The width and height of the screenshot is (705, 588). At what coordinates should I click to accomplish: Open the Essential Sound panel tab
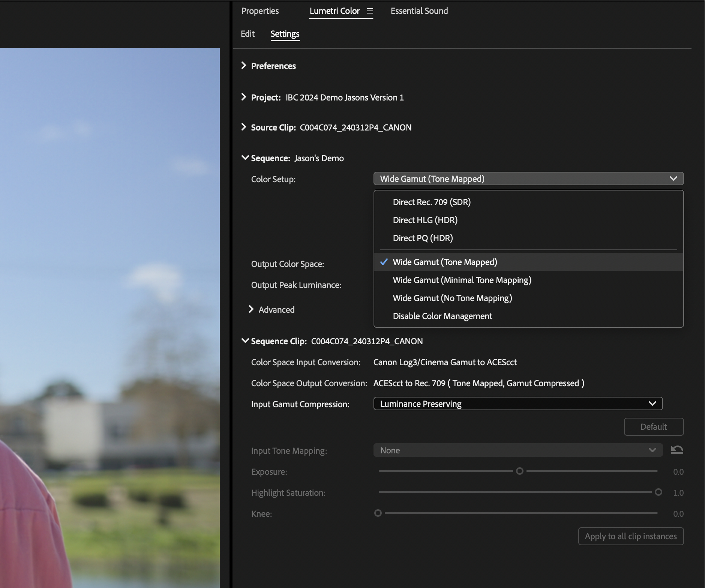click(x=419, y=11)
